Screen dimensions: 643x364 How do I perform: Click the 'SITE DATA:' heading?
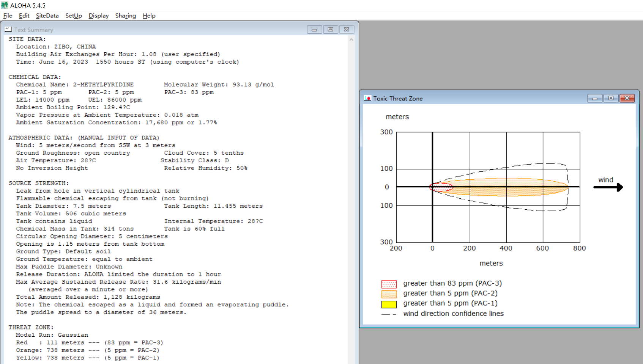[27, 39]
